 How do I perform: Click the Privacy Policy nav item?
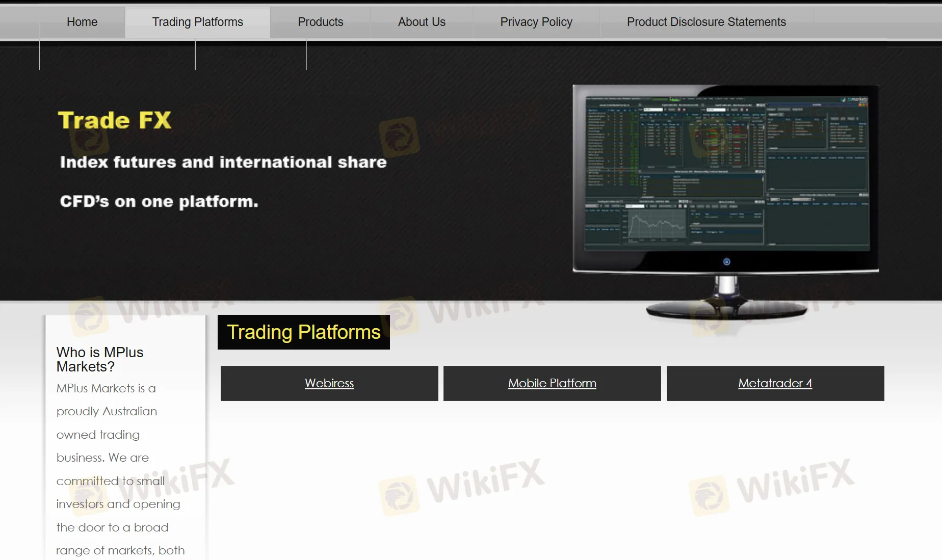(x=536, y=22)
